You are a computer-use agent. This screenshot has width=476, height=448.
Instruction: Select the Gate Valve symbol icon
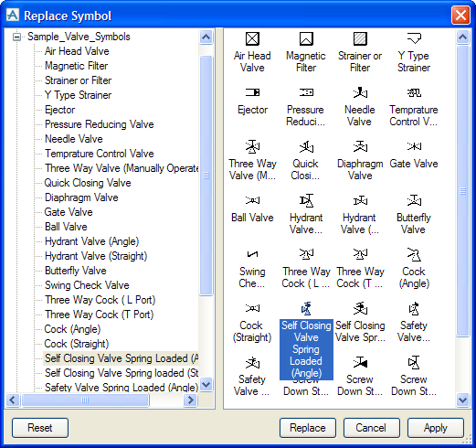414,146
